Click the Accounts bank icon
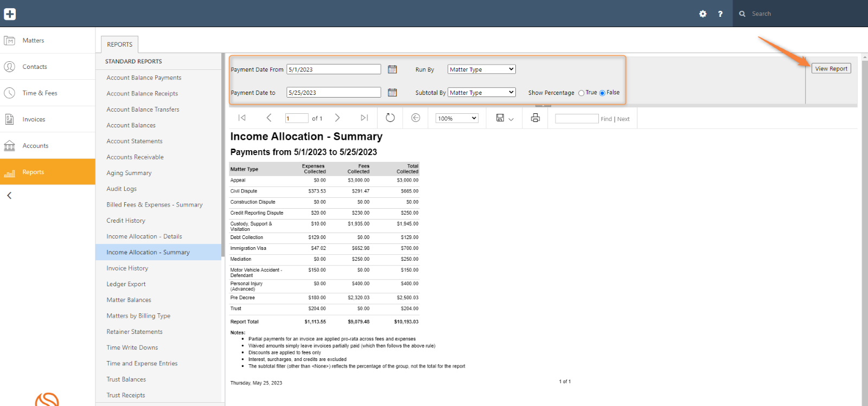 [10, 146]
